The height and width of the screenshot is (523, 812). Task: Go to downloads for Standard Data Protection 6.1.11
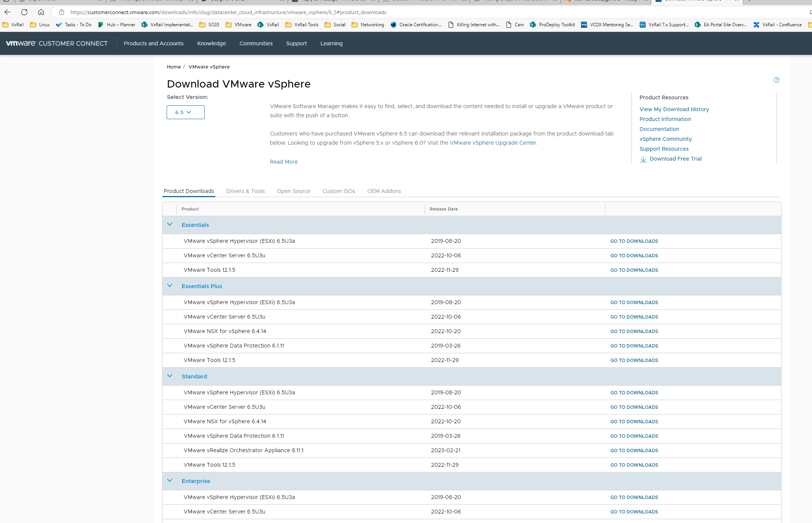(634, 436)
